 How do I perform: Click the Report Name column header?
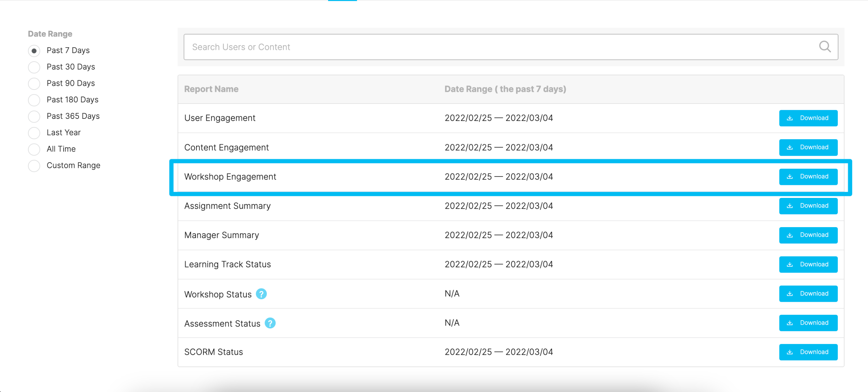coord(211,89)
